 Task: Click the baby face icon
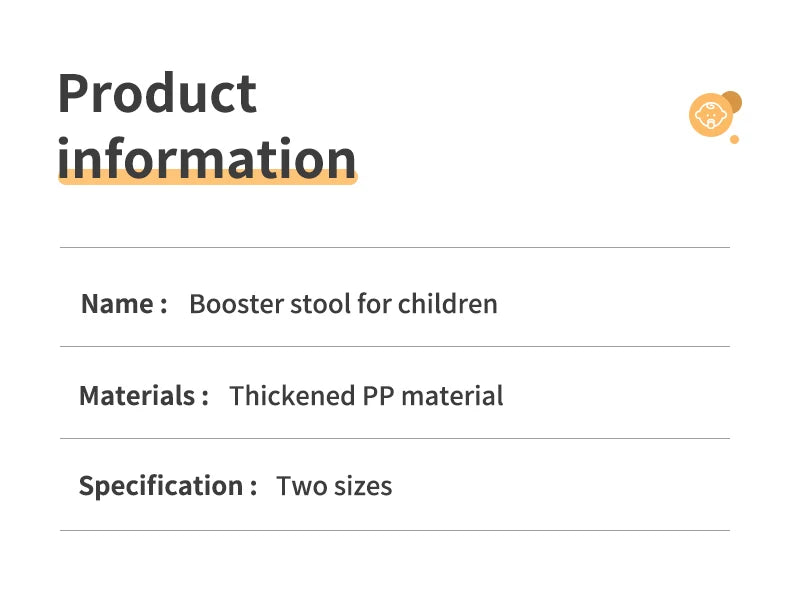click(x=711, y=115)
